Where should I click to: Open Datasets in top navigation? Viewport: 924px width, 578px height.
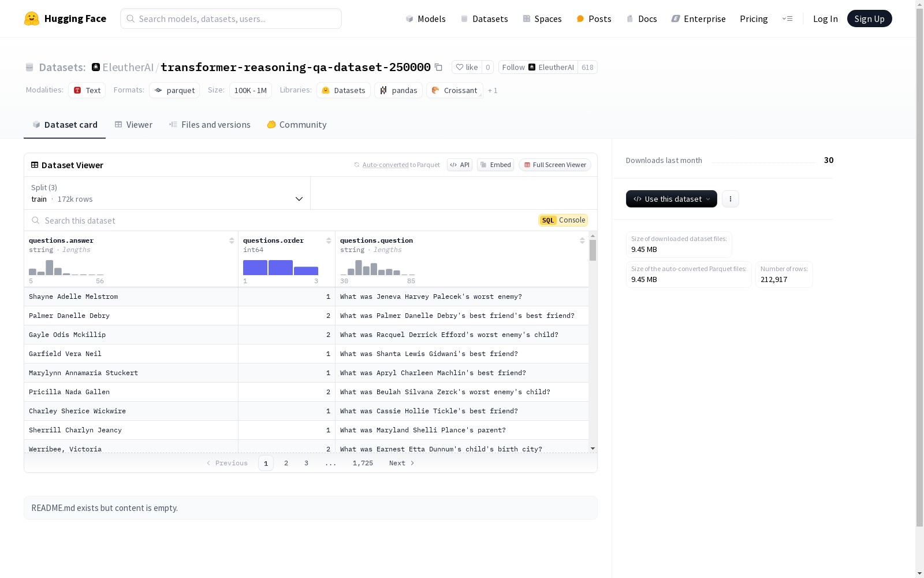(484, 18)
